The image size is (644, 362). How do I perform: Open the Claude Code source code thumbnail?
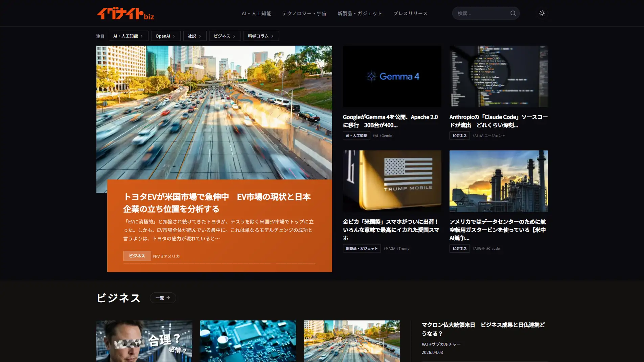[499, 76]
